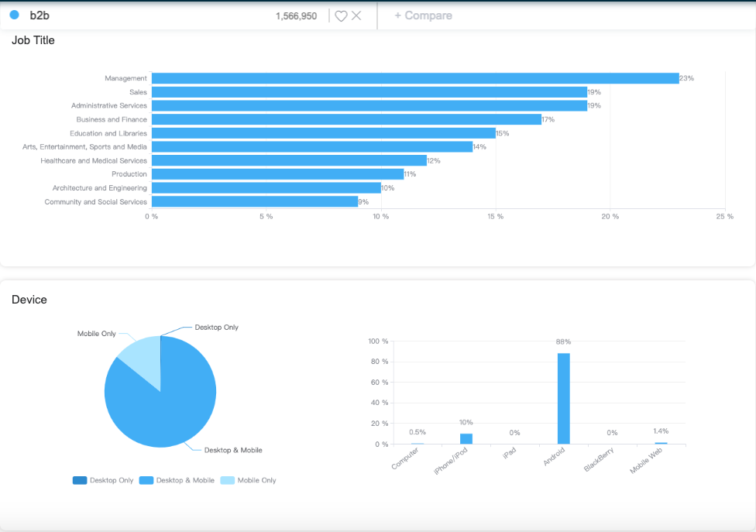Image resolution: width=756 pixels, height=532 pixels.
Task: Click the 1.4% label above Mobile Web
Action: pyautogui.click(x=661, y=431)
